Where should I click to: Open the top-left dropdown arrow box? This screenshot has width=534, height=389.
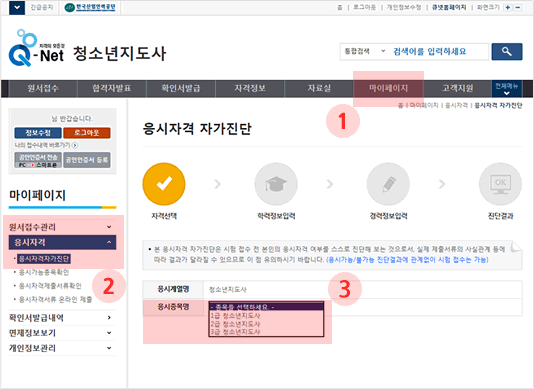[x=17, y=7]
